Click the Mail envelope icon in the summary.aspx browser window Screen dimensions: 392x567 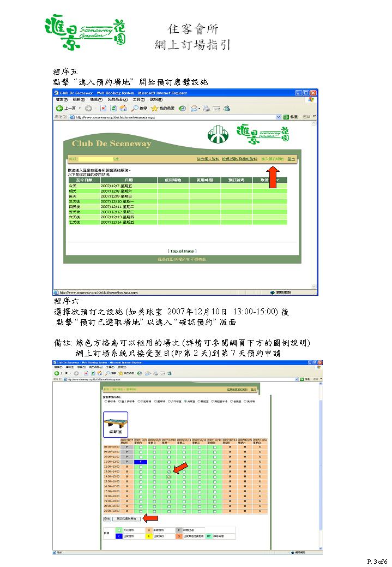tap(194, 108)
